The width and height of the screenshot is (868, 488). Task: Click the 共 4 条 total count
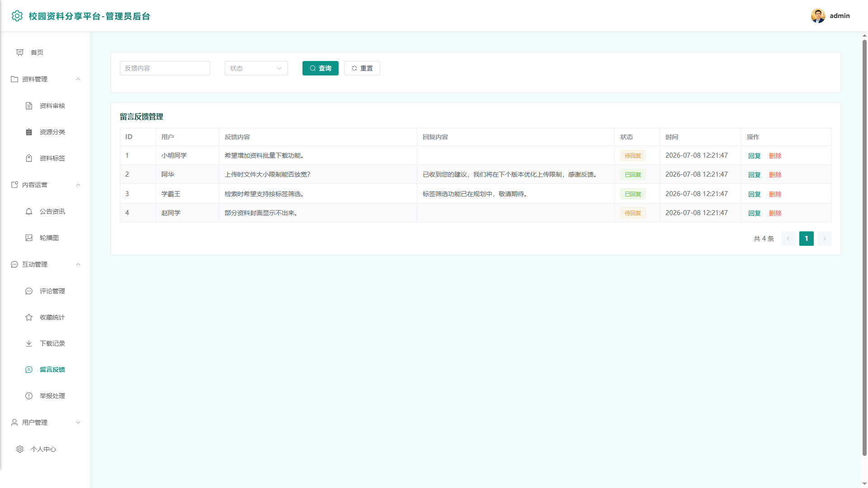point(764,239)
